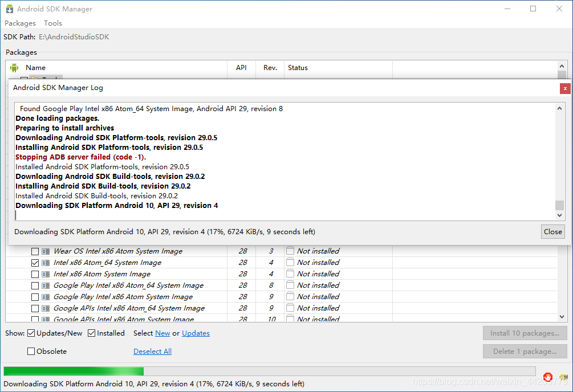The height and width of the screenshot is (392, 573).
Task: Click the package icon for Google APIs Intel x86 Atom_64
Action: 46,308
